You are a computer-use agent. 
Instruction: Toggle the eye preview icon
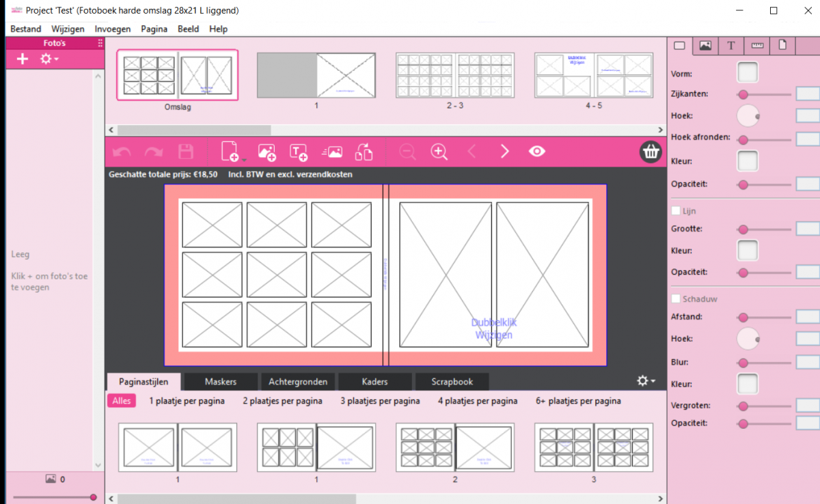(537, 152)
